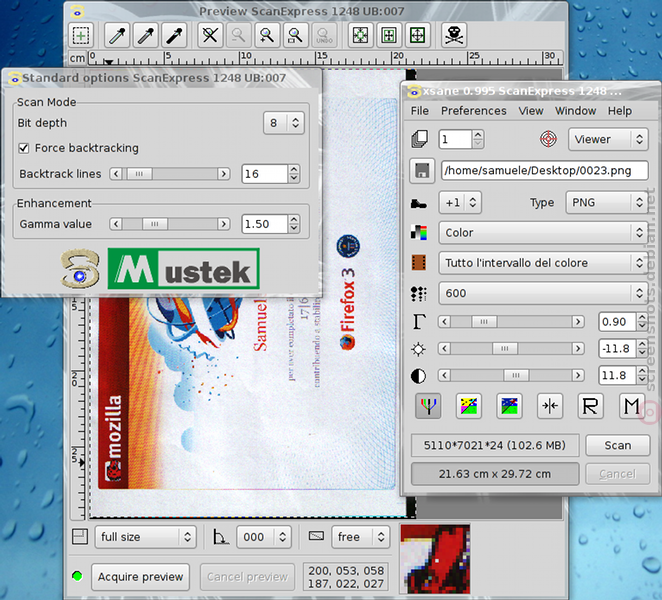This screenshot has width=662, height=600.
Task: Open the free aspect ratio dropdown
Action: coord(361,537)
